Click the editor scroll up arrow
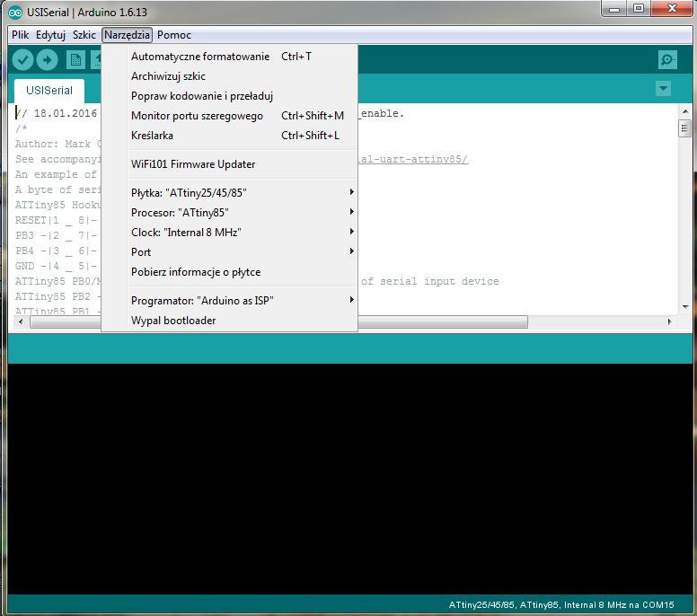This screenshot has width=697, height=616. click(x=684, y=111)
